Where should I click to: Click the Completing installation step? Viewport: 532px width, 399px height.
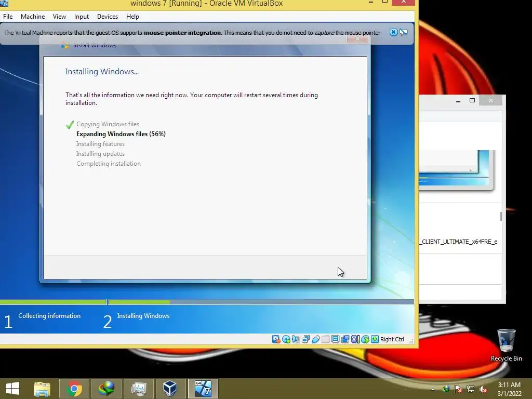click(x=109, y=164)
